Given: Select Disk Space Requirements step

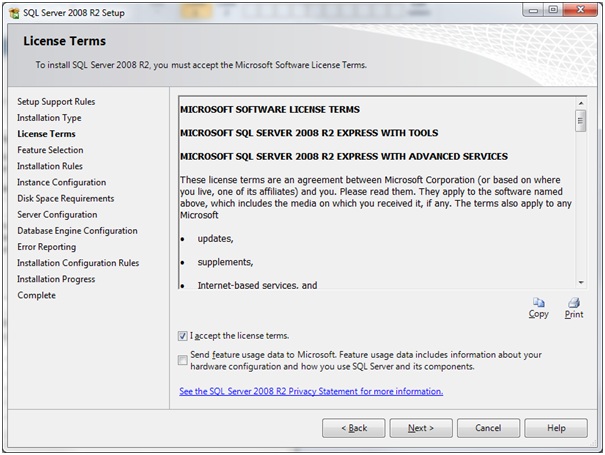Looking at the screenshot, I should point(66,198).
